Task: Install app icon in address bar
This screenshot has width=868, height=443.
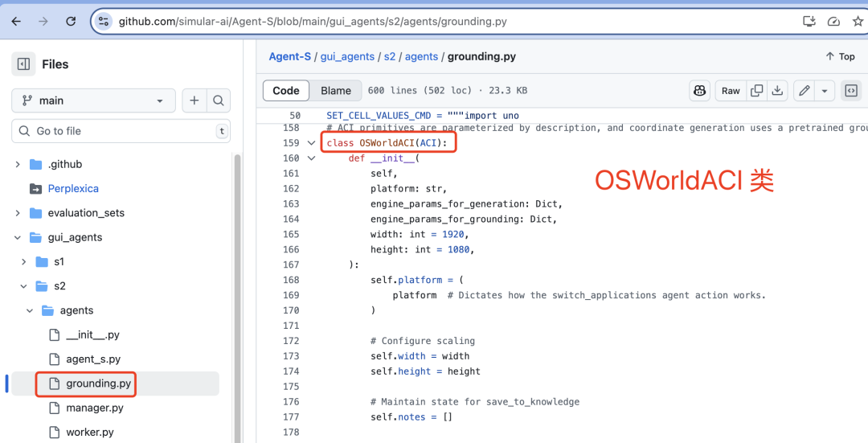Action: click(x=809, y=22)
